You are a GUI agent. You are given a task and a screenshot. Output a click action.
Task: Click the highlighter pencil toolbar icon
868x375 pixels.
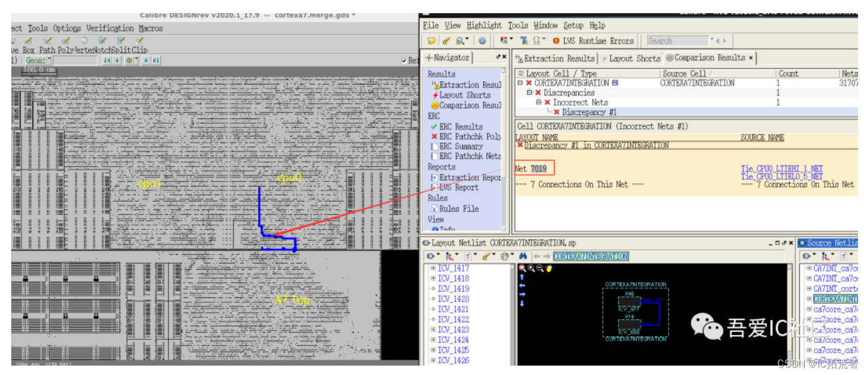pyautogui.click(x=446, y=41)
